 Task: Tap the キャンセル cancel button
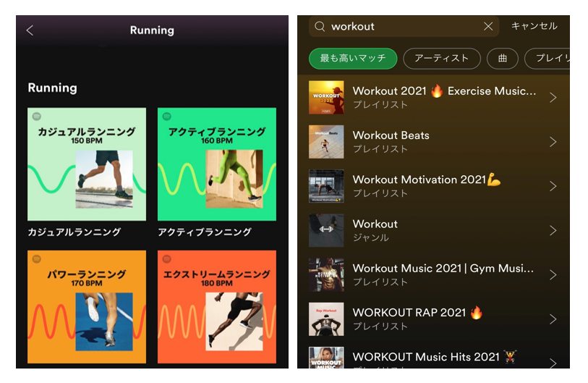click(534, 26)
